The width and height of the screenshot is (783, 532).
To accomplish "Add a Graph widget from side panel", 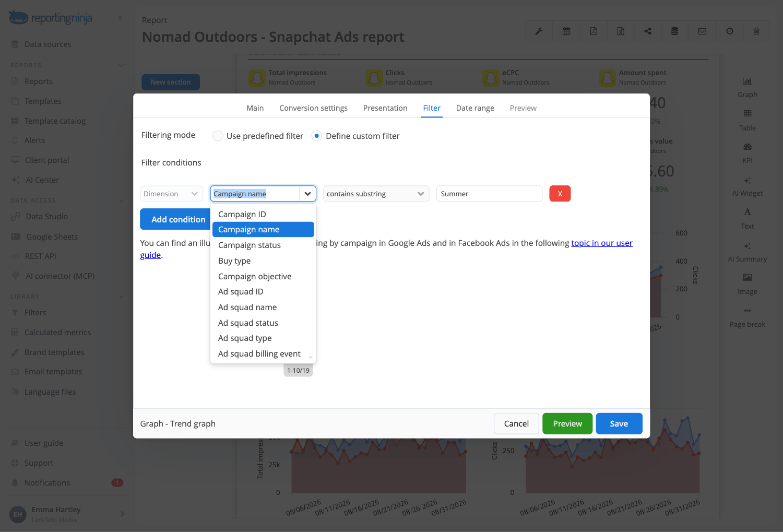I will tap(748, 87).
